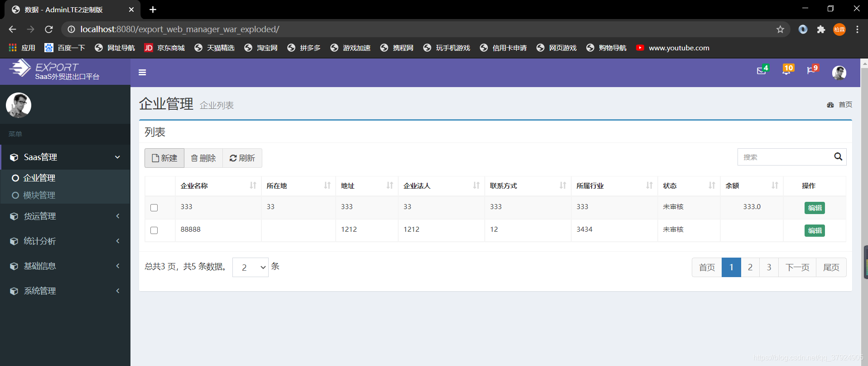Click the 333.0 balance cell

[752, 207]
